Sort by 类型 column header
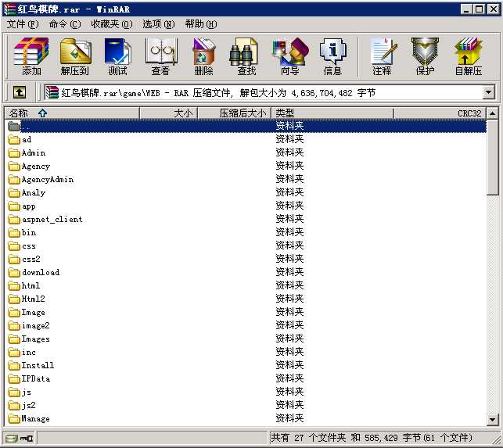The image size is (503, 448). coord(332,113)
